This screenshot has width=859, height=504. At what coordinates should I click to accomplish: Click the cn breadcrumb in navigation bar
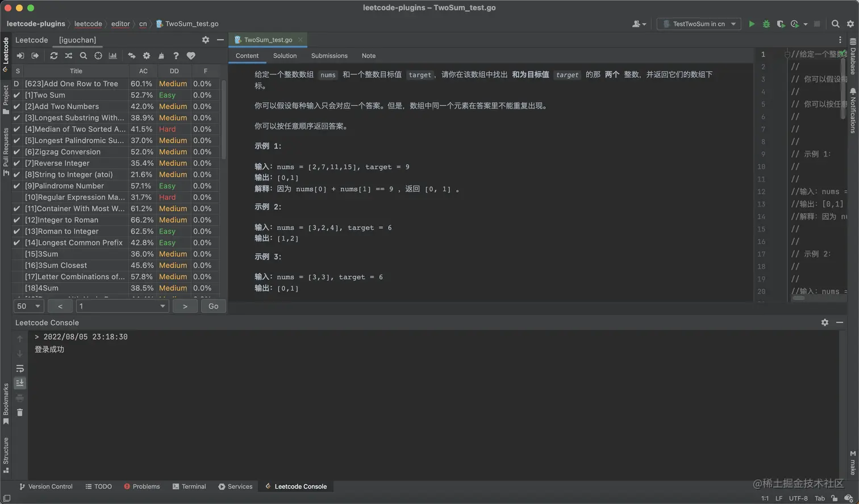[143, 24]
